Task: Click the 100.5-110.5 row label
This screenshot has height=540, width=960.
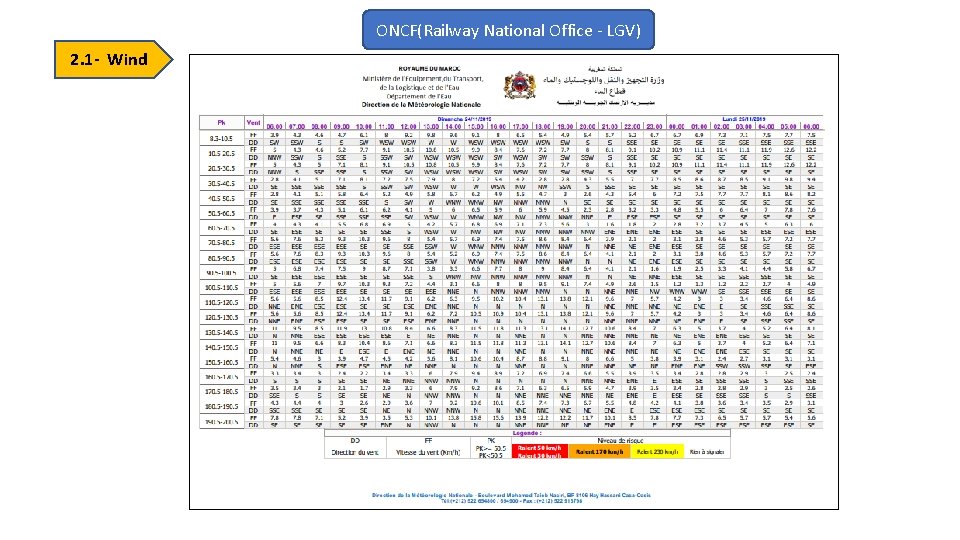Action: point(222,287)
